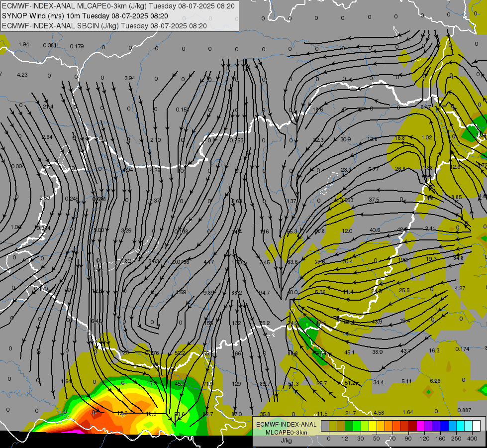Click the map value 75.2
This screenshot has height=448, width=487.
(x=265, y=323)
